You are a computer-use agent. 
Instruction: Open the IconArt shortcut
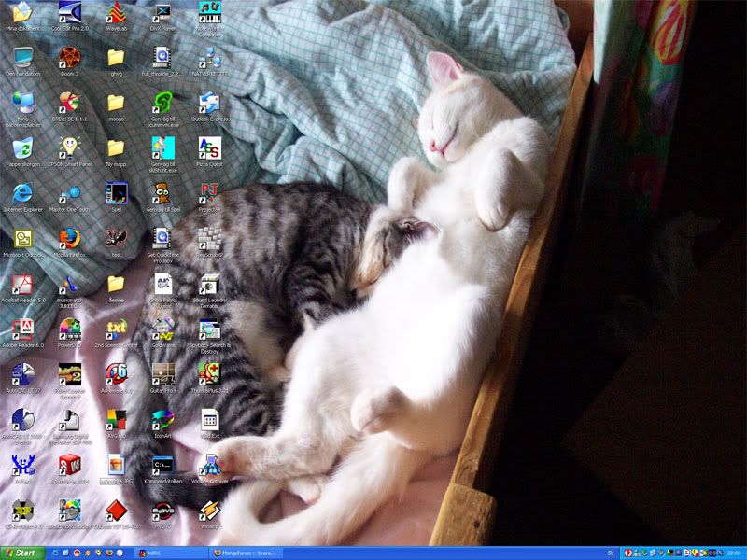coord(162,420)
